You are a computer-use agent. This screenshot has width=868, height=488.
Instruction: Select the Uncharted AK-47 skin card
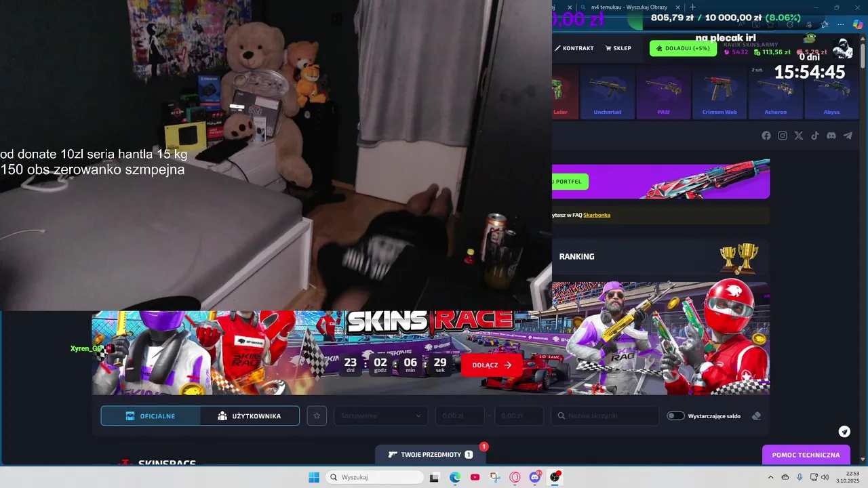coord(608,93)
